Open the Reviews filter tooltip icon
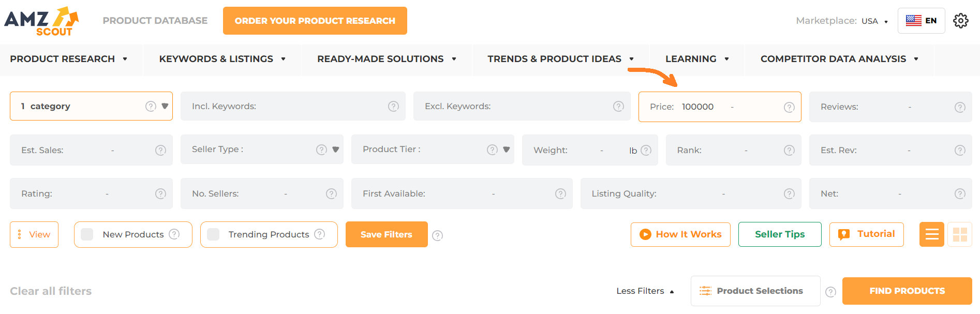The image size is (980, 314). tap(960, 107)
